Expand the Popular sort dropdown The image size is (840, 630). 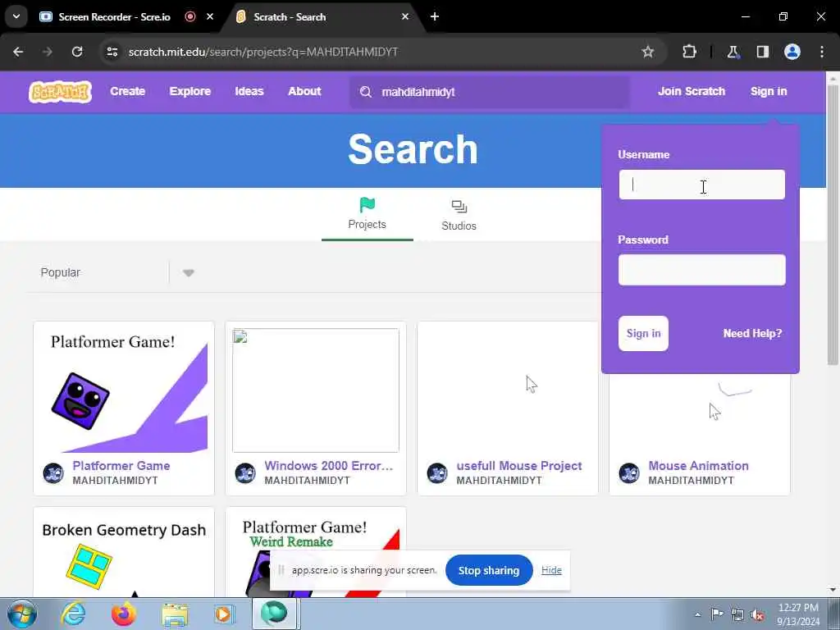point(188,272)
